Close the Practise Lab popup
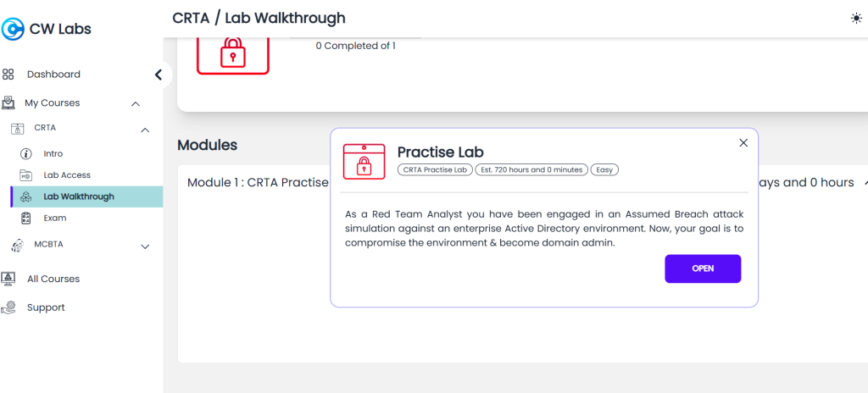 point(743,143)
